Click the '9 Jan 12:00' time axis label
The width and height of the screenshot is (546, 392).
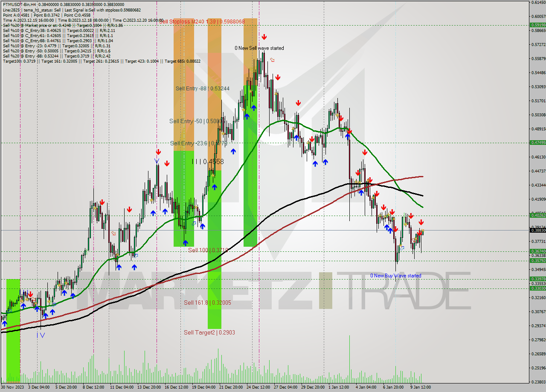point(421,387)
